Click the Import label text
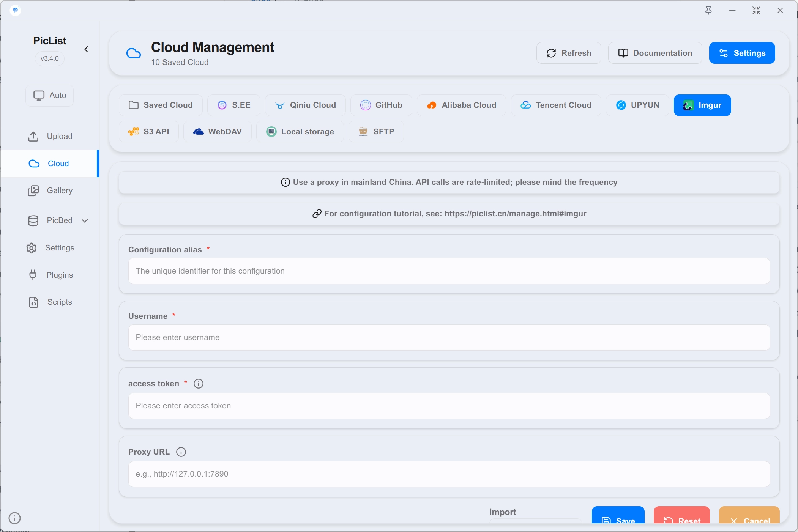 pyautogui.click(x=503, y=512)
